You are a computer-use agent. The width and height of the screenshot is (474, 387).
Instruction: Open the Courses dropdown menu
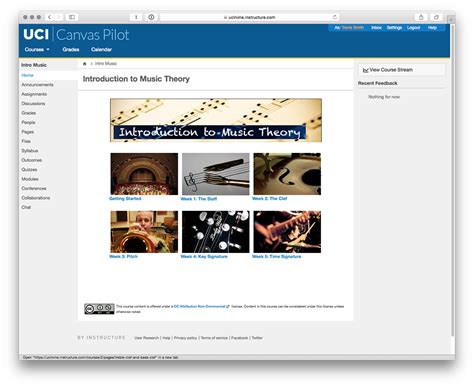[x=37, y=49]
